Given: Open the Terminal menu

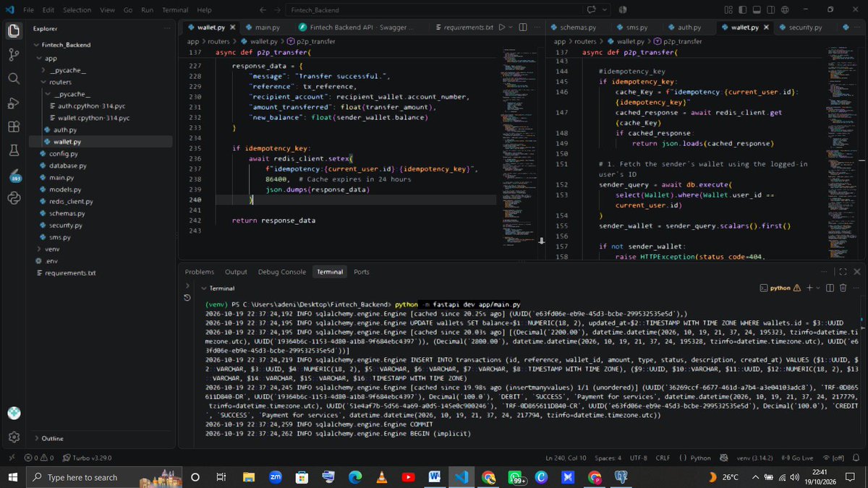Looking at the screenshot, I should click(175, 10).
